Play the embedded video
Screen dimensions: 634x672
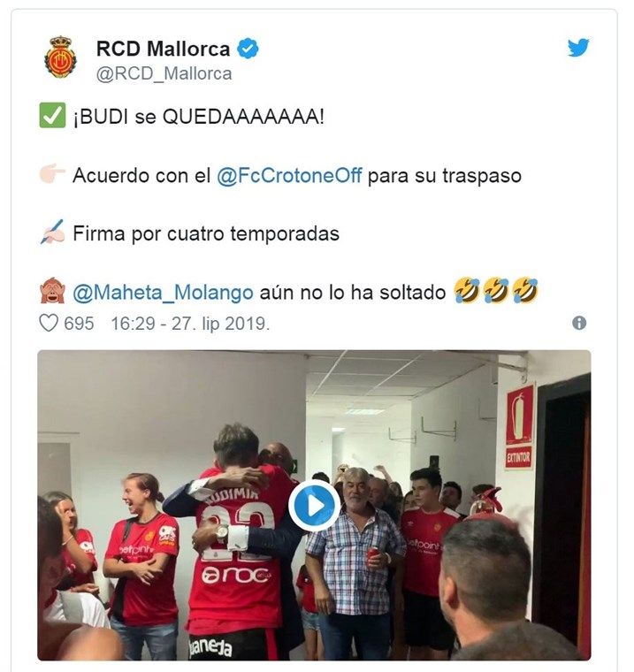coord(314,506)
